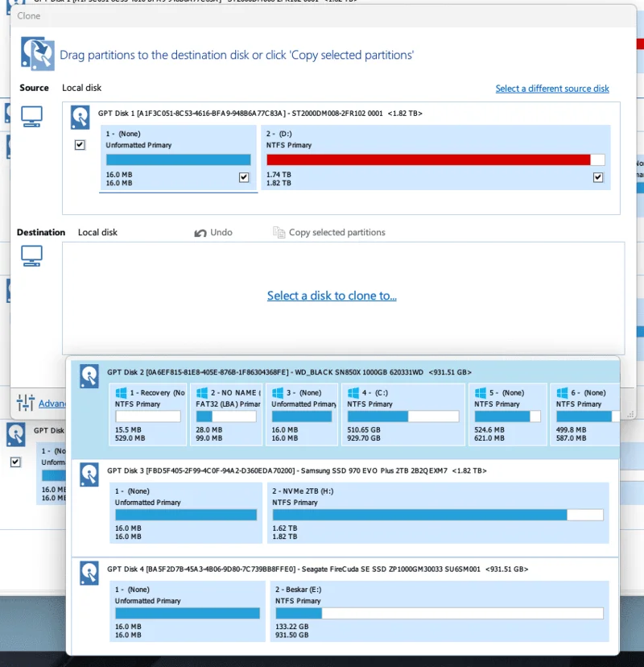Click the Copy selected partitions icon
644x667 pixels.
coord(279,233)
